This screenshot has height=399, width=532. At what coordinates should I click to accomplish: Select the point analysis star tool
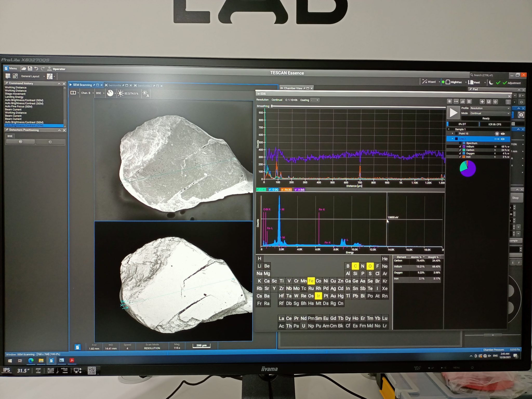coord(449,102)
